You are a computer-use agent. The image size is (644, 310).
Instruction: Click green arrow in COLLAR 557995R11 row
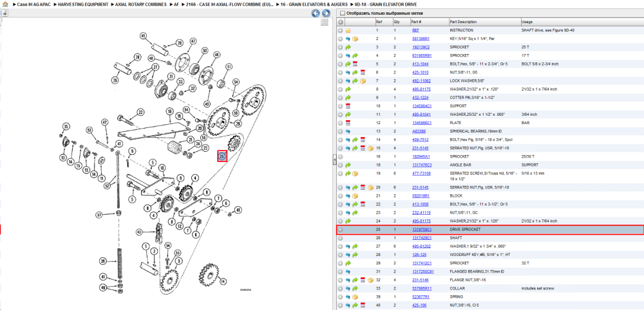click(355, 288)
